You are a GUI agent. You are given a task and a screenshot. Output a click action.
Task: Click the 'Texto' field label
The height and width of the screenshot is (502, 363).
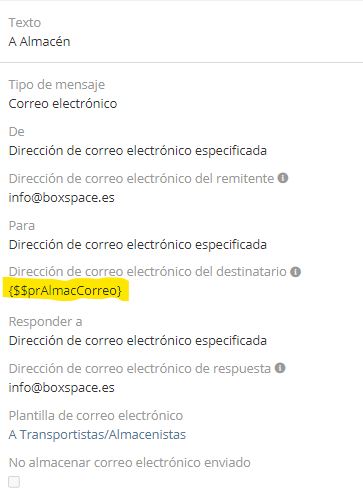[x=25, y=23]
